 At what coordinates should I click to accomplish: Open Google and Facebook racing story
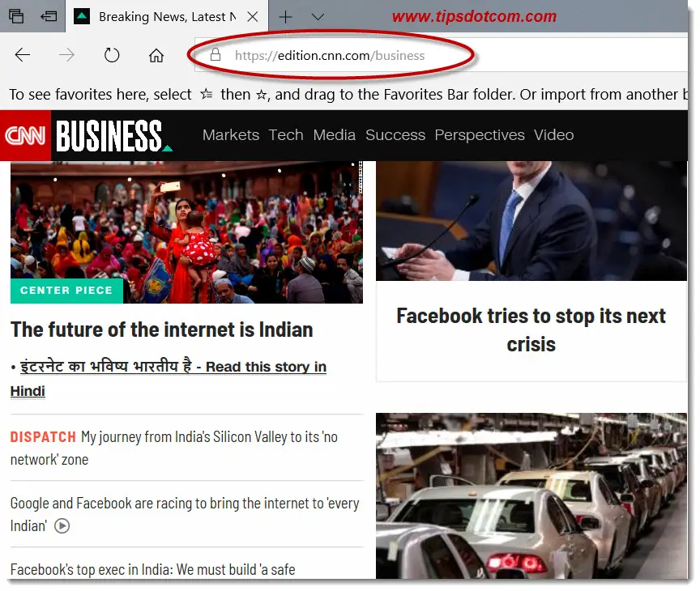[x=185, y=514]
